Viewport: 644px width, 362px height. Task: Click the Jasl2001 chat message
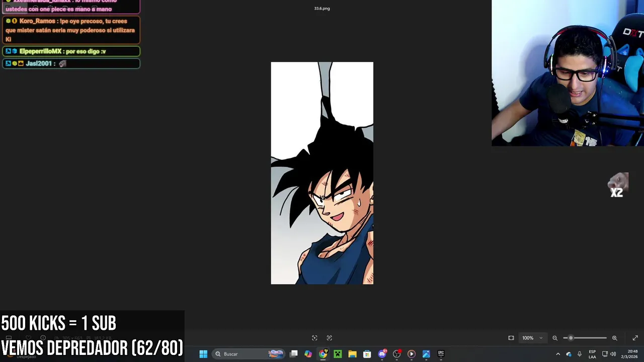coord(71,63)
